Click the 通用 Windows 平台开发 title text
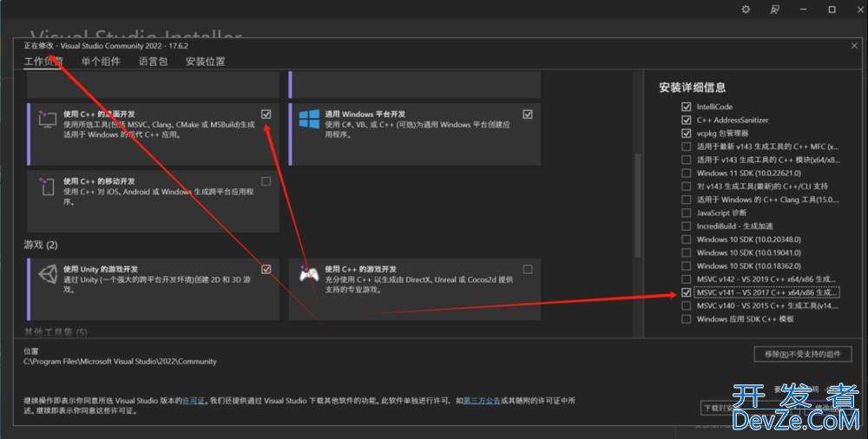This screenshot has width=868, height=439. point(365,114)
